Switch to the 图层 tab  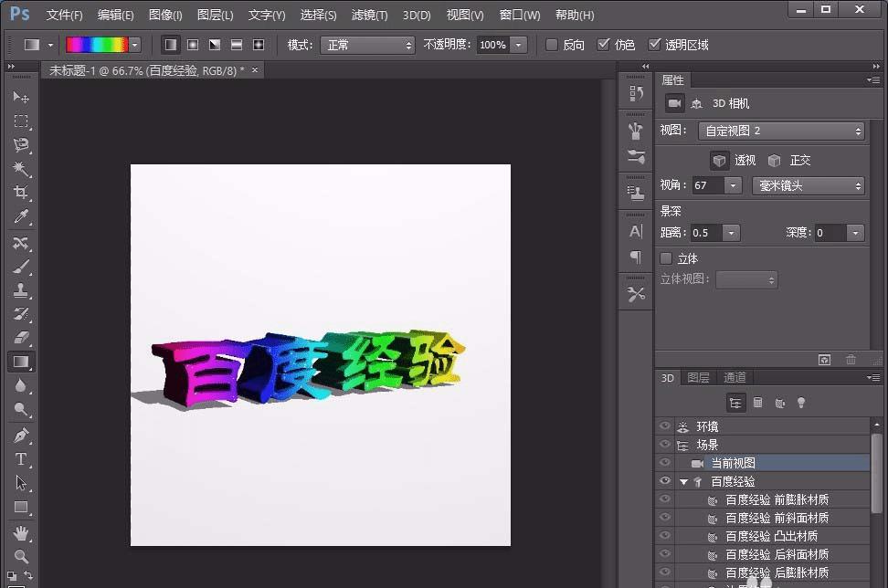(x=698, y=377)
